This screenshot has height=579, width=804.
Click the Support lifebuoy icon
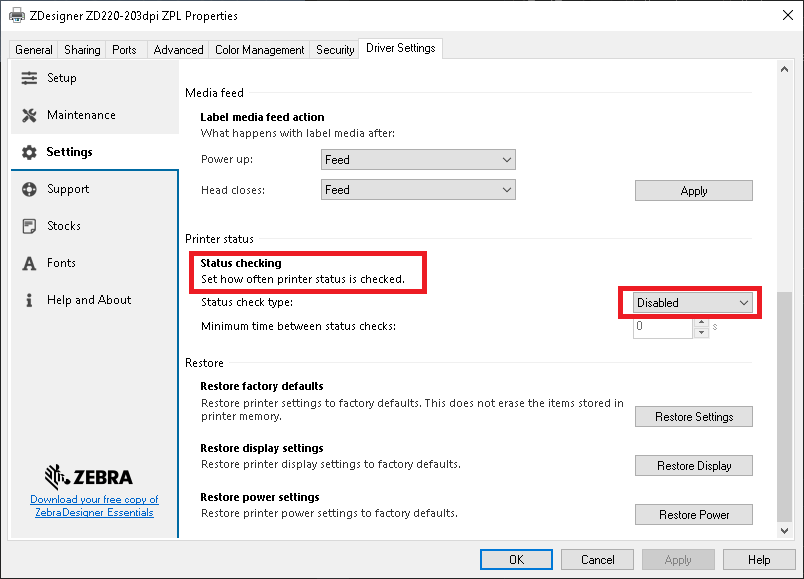[29, 189]
